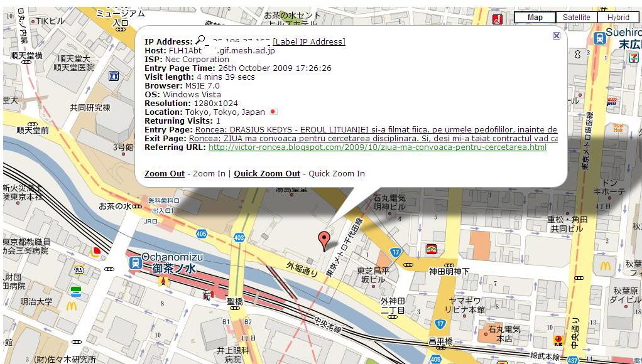Click route 17 shield near 東芝昌平坂ビル
Image resolution: width=642 pixels, height=364 pixels.
point(395,252)
